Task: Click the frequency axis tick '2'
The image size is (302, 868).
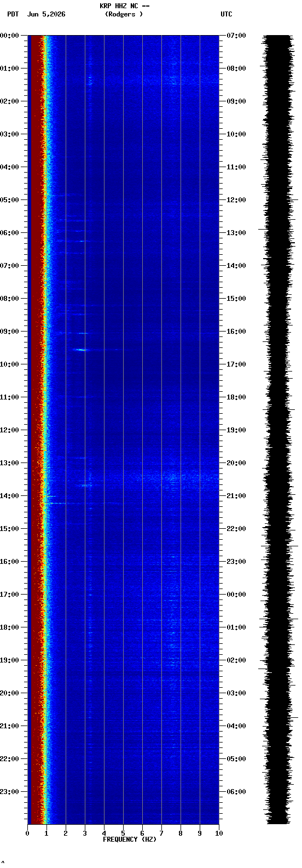Action: [x=66, y=833]
